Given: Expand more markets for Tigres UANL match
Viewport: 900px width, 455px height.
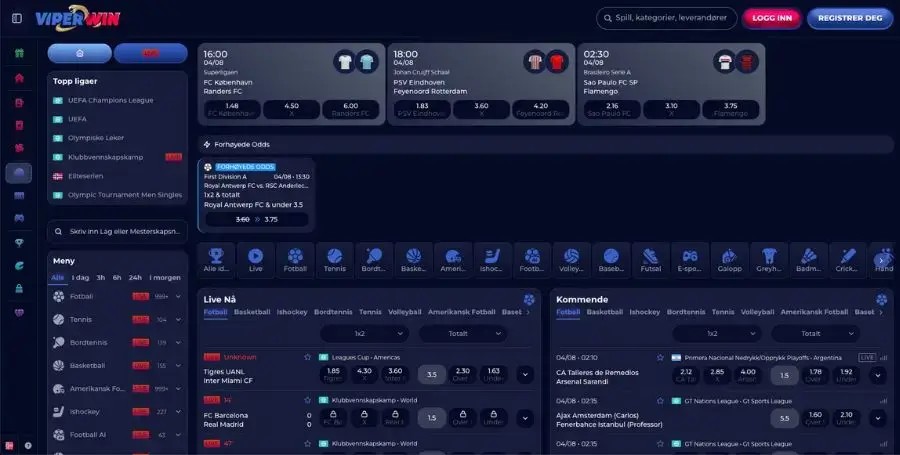Looking at the screenshot, I should point(525,375).
